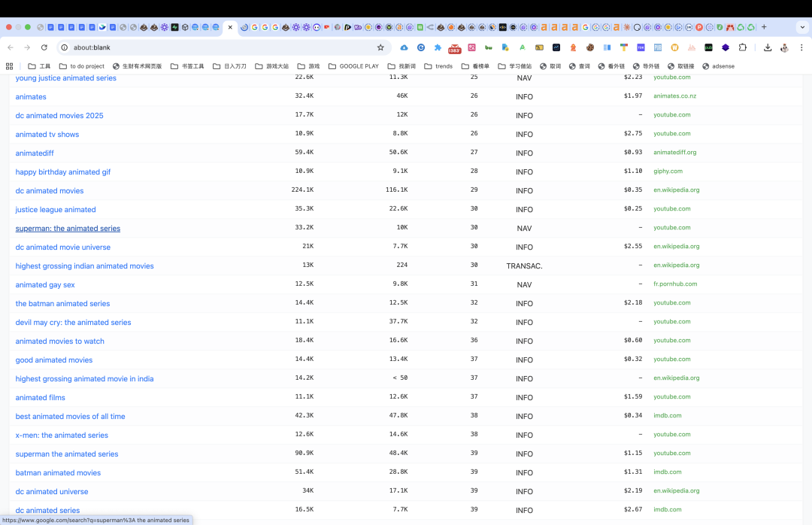Open the blue puzzle-piece extension icon
This screenshot has width=812, height=525.
coord(438,47)
